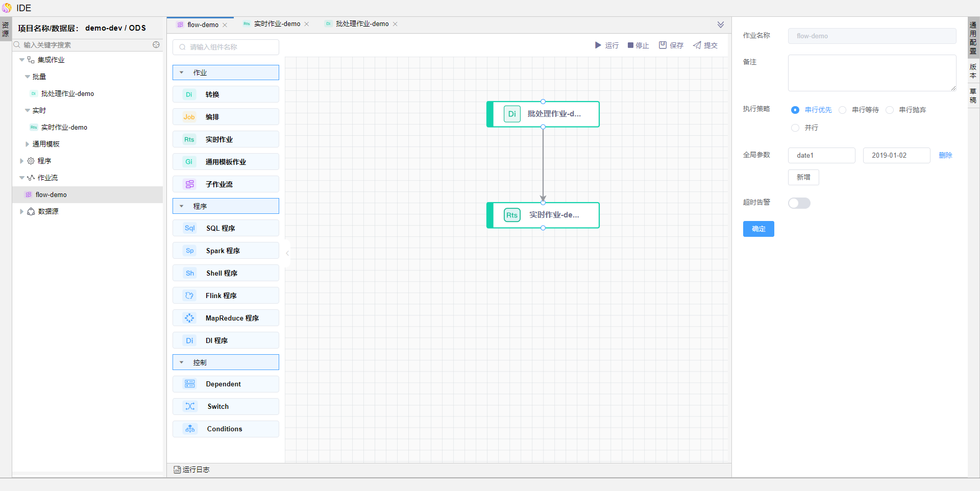Expand the 数据源 tree node
The height and width of the screenshot is (491, 980).
point(21,211)
